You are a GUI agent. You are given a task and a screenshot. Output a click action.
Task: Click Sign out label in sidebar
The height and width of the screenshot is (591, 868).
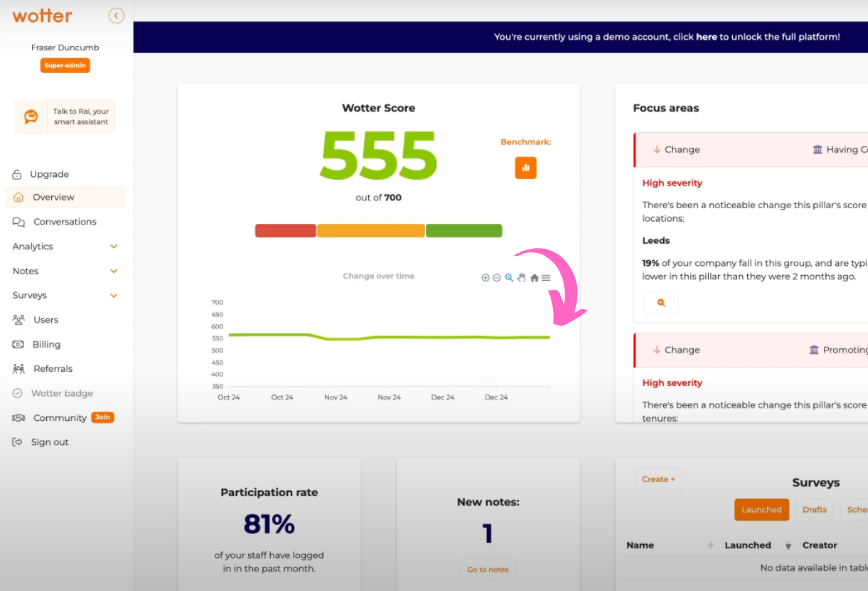pos(50,442)
